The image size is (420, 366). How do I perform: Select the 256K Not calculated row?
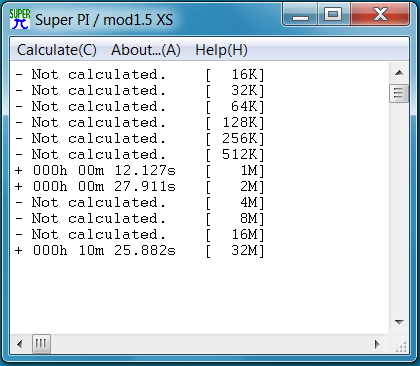(x=140, y=139)
